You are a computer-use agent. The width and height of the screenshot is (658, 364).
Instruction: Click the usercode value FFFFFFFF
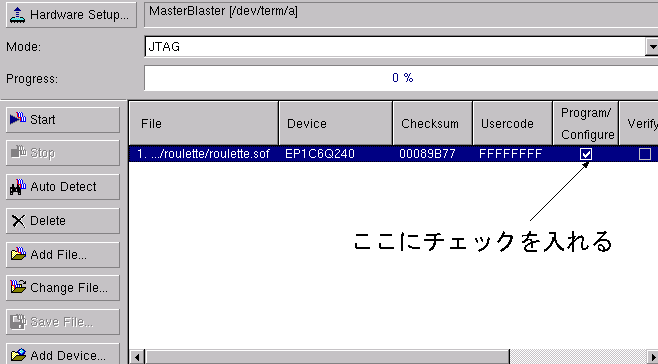tap(510, 154)
